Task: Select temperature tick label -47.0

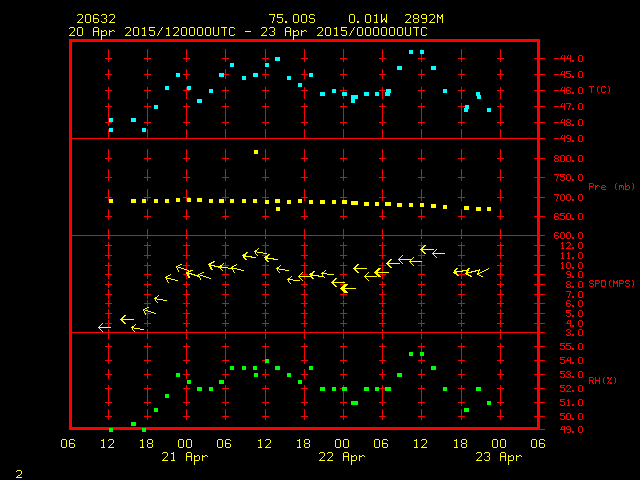Action: click(569, 107)
